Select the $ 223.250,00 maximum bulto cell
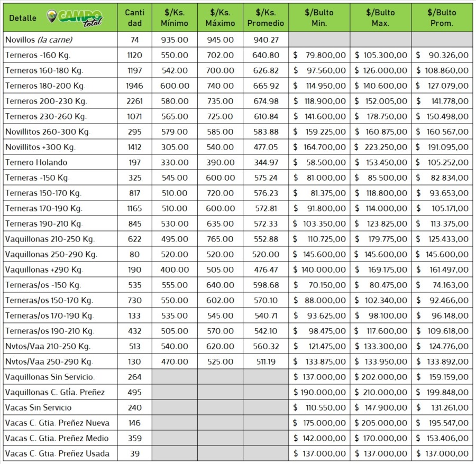476x464 pixels. click(x=380, y=147)
